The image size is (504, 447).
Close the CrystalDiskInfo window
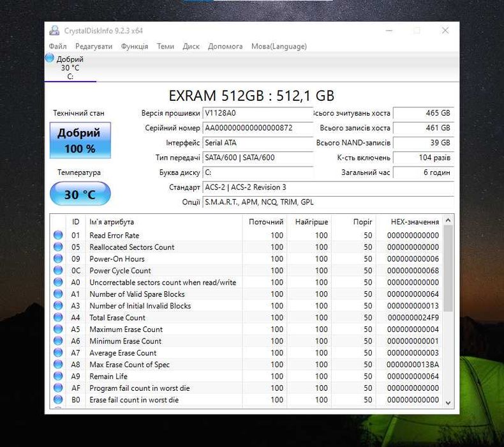[x=445, y=31]
